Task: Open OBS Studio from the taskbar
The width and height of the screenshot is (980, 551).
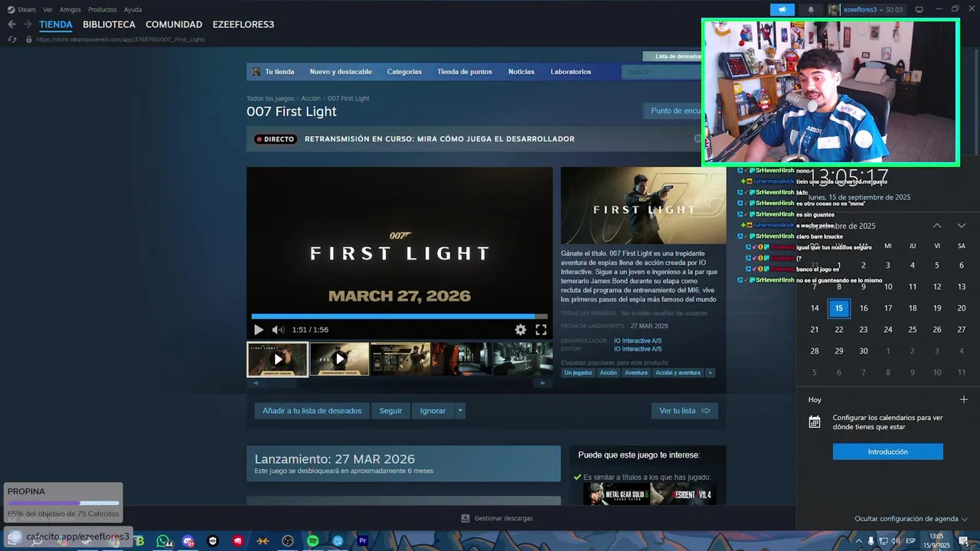Action: coord(288,541)
